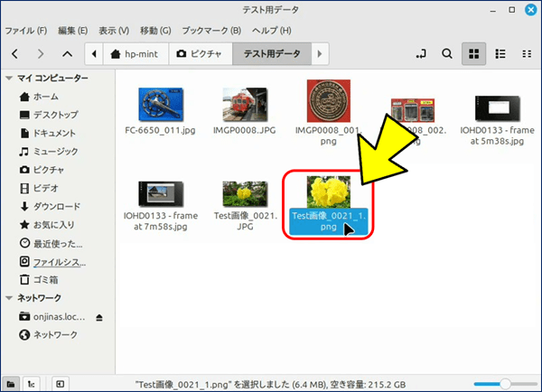Viewport: 542px width, 392px height.
Task: Open the file search tool
Action: click(446, 55)
